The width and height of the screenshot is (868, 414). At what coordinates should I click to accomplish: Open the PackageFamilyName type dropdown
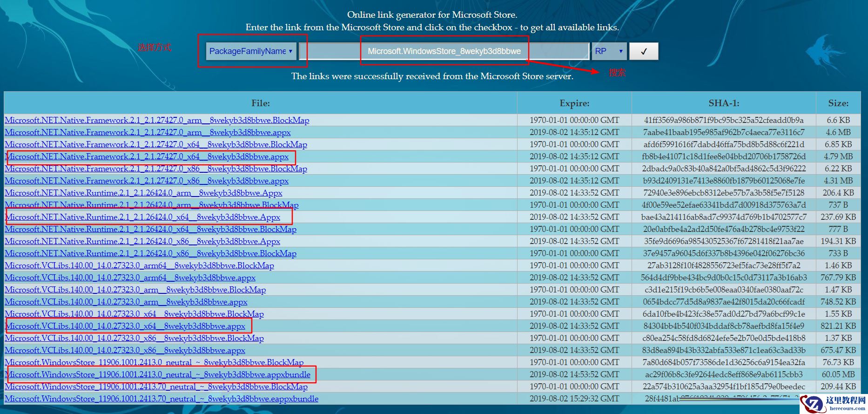[250, 51]
